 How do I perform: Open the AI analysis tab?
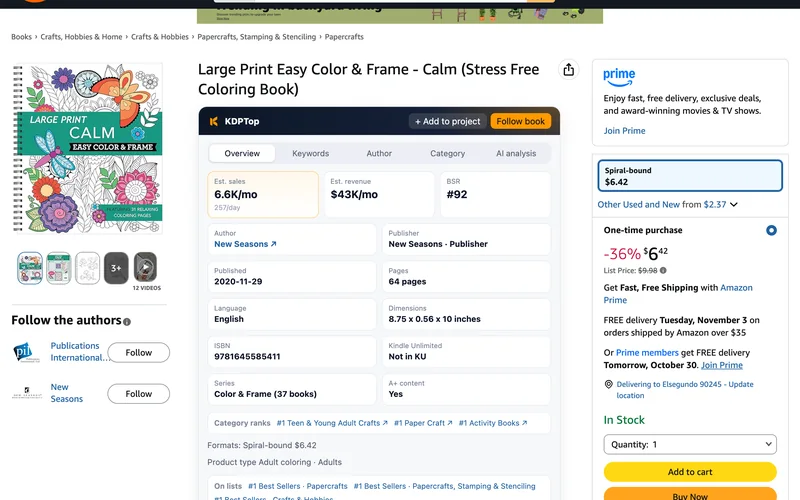(x=516, y=154)
